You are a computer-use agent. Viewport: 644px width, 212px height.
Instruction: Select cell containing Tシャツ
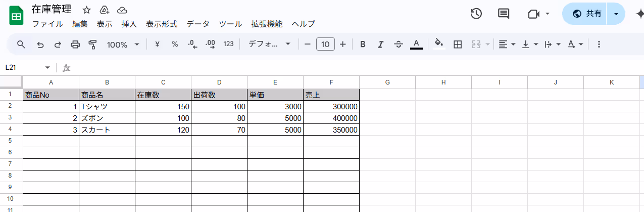(x=107, y=107)
